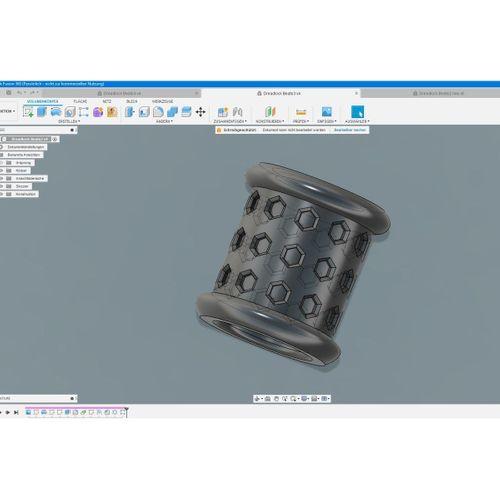
Task: Click the Pan hand icon
Action: click(276, 399)
